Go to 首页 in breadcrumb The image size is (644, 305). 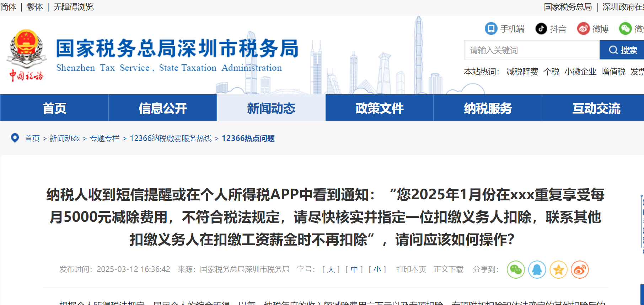point(32,138)
